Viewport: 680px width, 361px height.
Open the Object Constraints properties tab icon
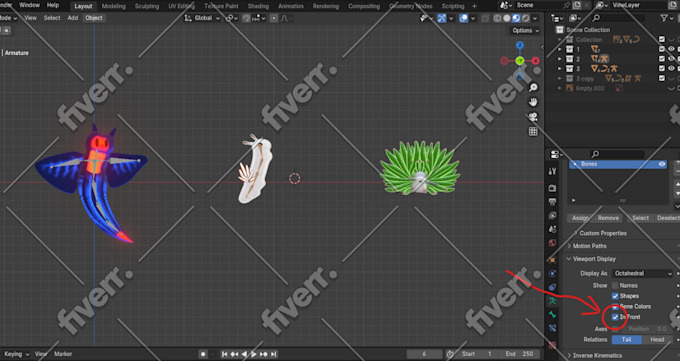pos(552,287)
